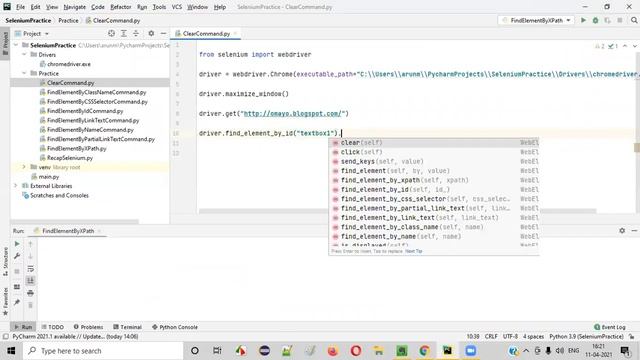Click the project tree horizontal scrollbar
This screenshot has height=360, width=640.
(x=74, y=222)
